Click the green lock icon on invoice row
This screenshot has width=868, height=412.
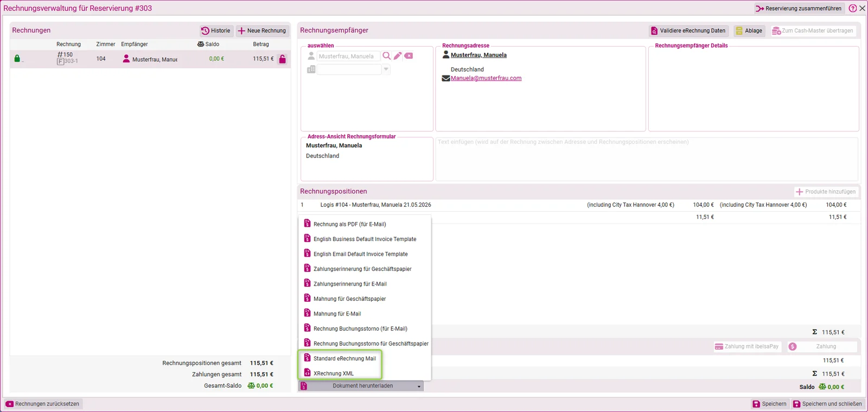click(17, 59)
